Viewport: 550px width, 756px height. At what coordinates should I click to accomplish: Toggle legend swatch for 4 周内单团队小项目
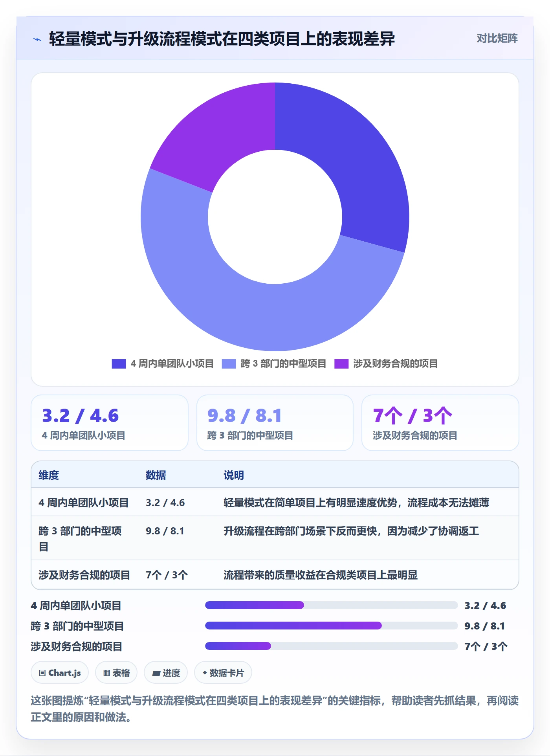119,364
